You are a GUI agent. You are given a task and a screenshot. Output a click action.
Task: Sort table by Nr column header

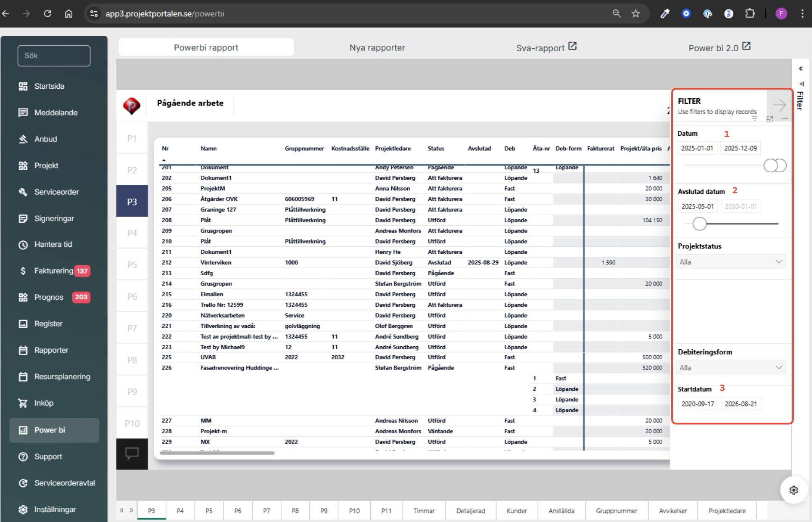click(x=165, y=148)
